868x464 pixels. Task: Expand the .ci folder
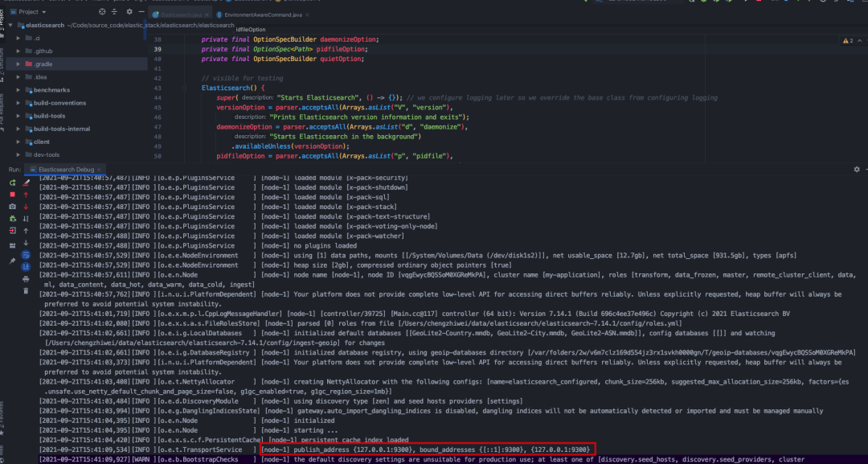pos(18,39)
